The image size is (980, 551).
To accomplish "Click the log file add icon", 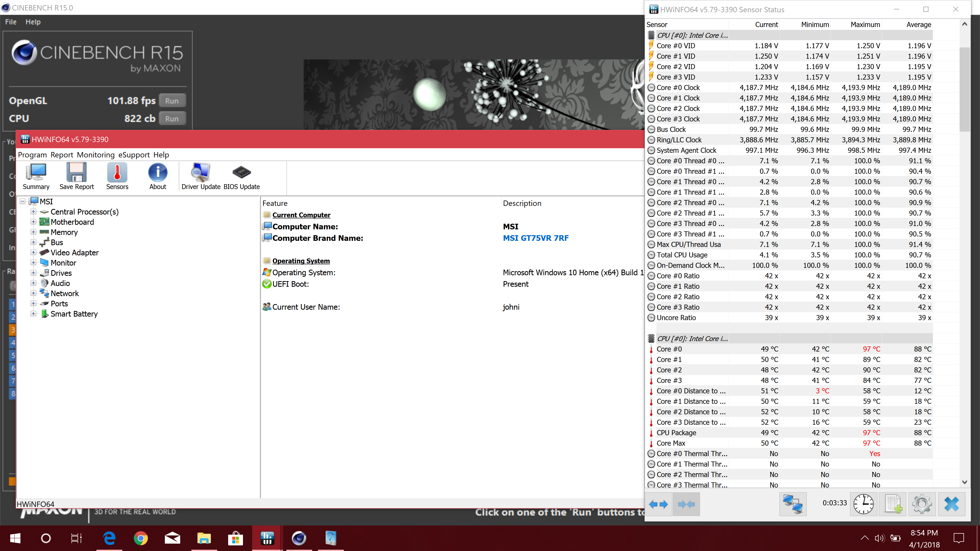I will tap(892, 504).
